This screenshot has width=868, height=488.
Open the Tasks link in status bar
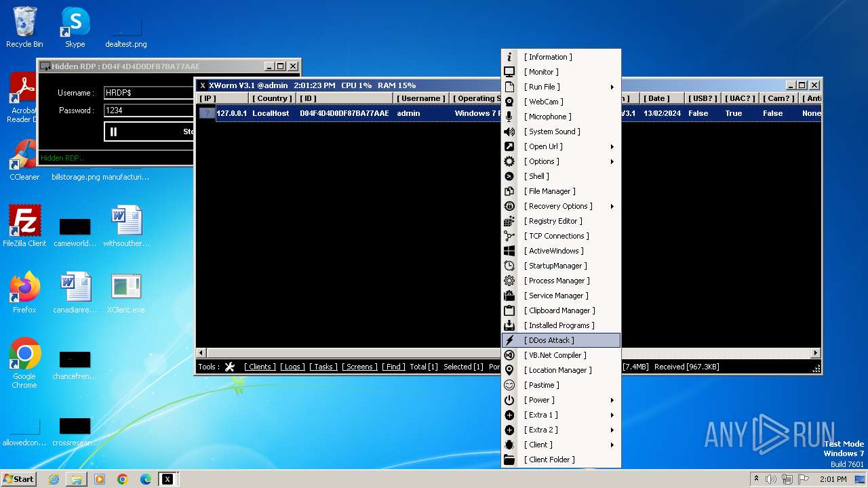[x=323, y=367]
